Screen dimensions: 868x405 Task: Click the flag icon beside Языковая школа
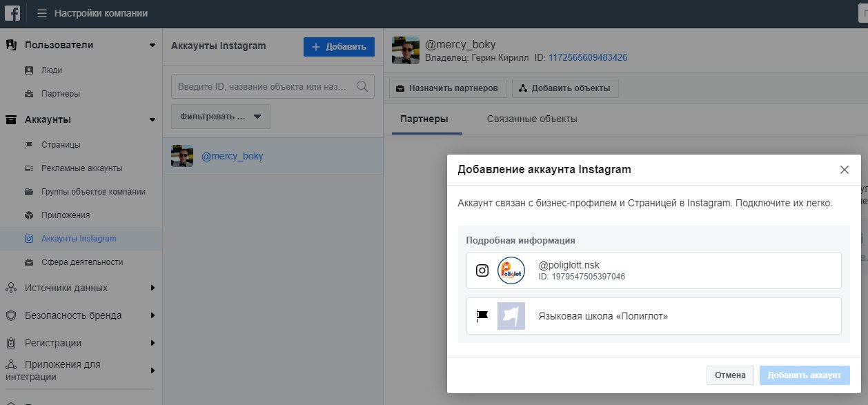[483, 316]
